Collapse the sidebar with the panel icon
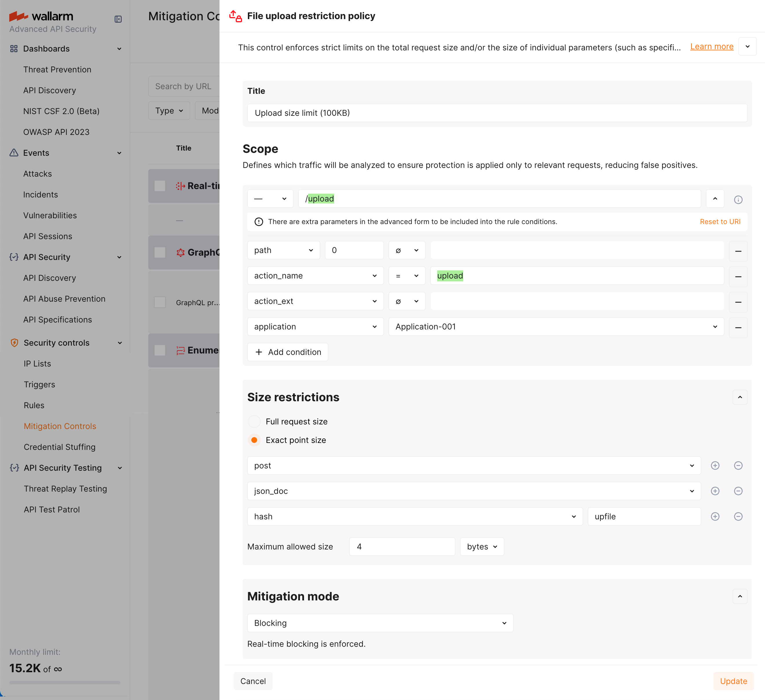 click(118, 19)
